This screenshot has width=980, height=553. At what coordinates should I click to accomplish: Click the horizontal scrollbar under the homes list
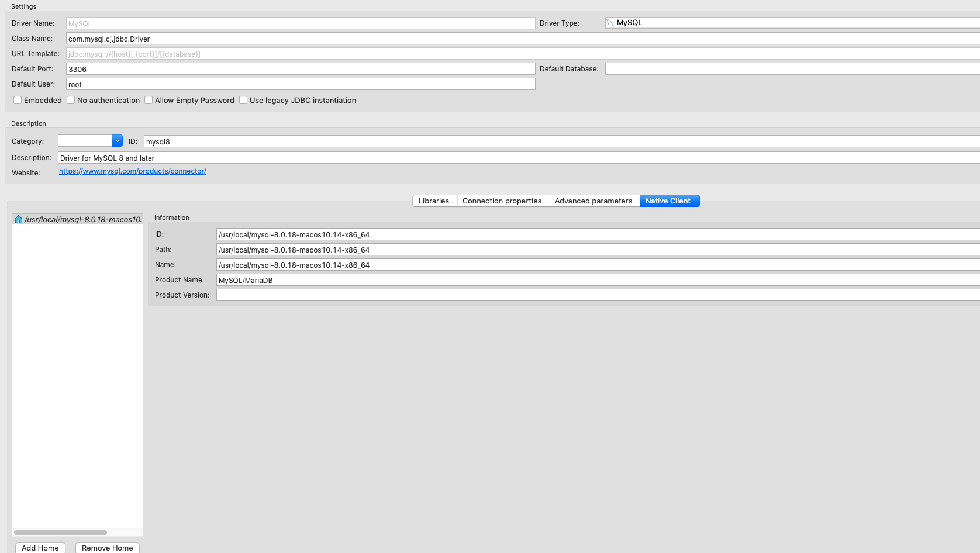(60, 533)
